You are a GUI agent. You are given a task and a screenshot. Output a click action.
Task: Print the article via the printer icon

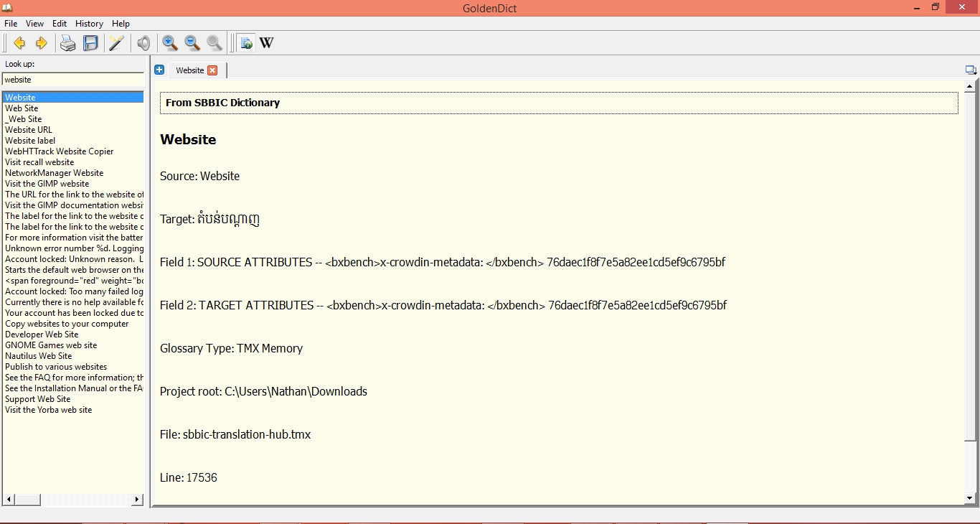click(67, 43)
